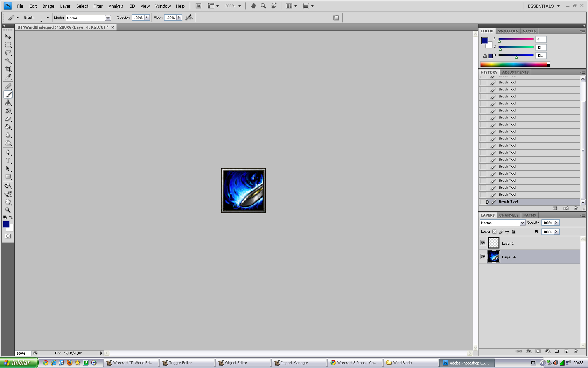
Task: Switch to the Swatches tab
Action: click(x=508, y=31)
